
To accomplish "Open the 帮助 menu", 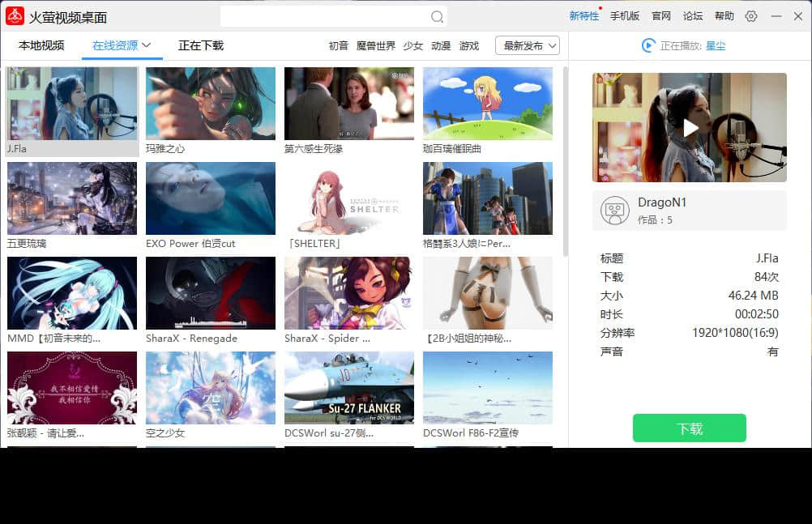I will pyautogui.click(x=724, y=16).
